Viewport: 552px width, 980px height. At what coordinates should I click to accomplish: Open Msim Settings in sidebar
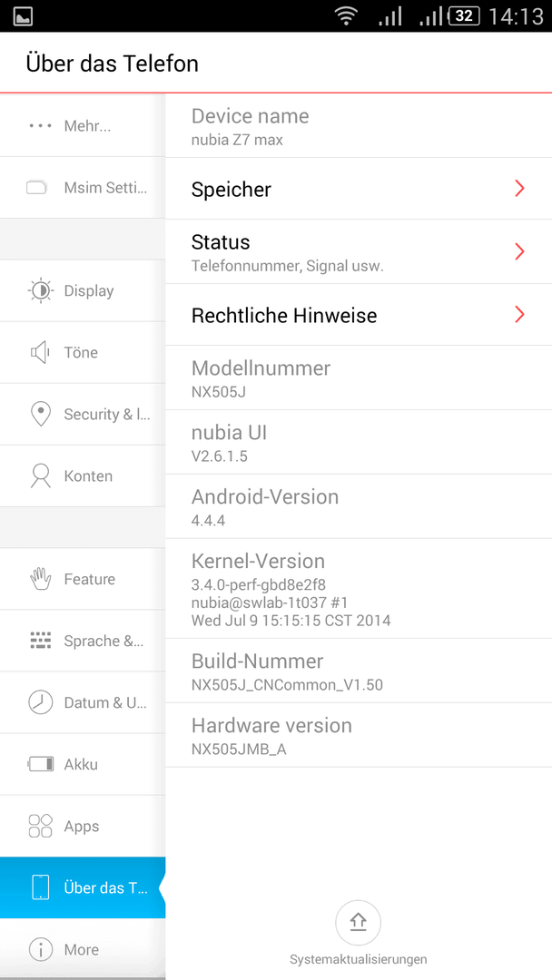[83, 188]
